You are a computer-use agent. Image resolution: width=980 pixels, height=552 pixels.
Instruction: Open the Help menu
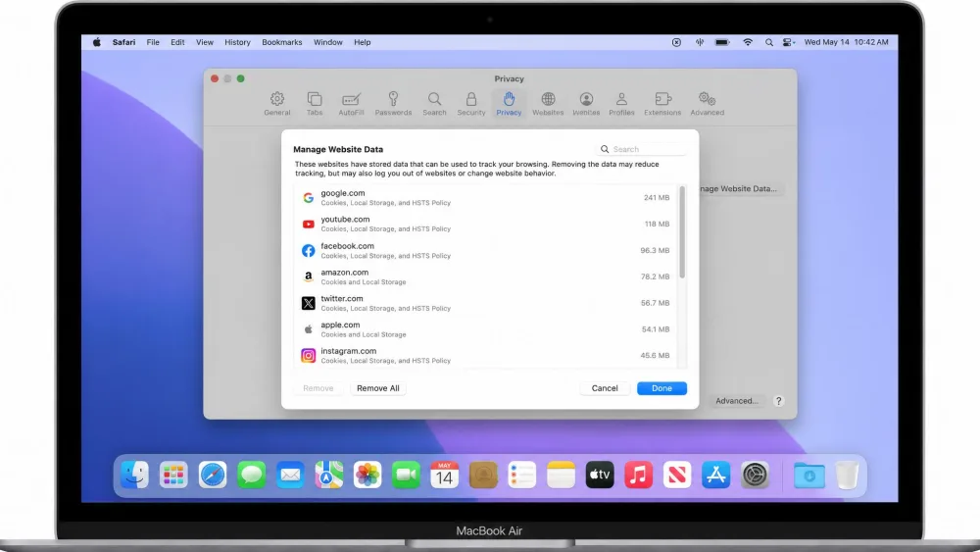[363, 42]
